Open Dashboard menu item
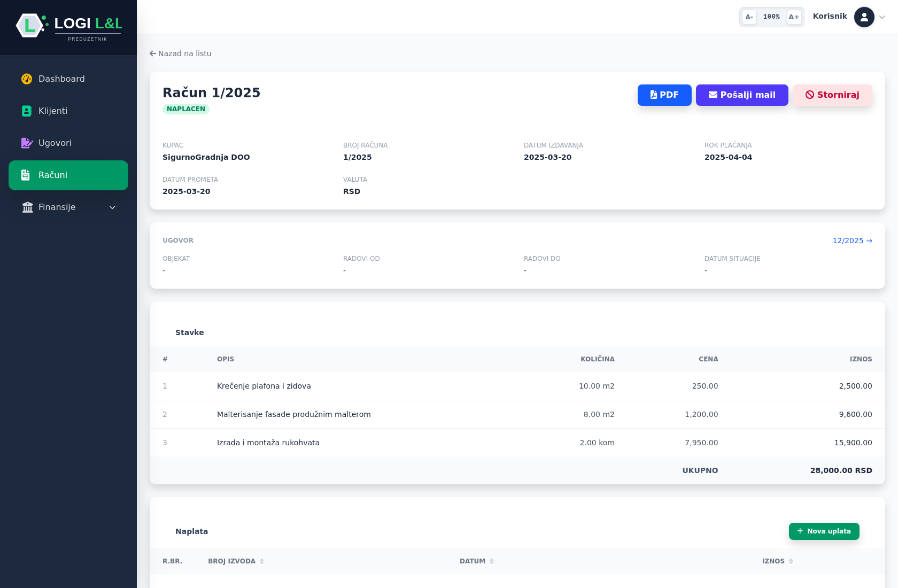The height and width of the screenshot is (588, 898). coord(68,79)
